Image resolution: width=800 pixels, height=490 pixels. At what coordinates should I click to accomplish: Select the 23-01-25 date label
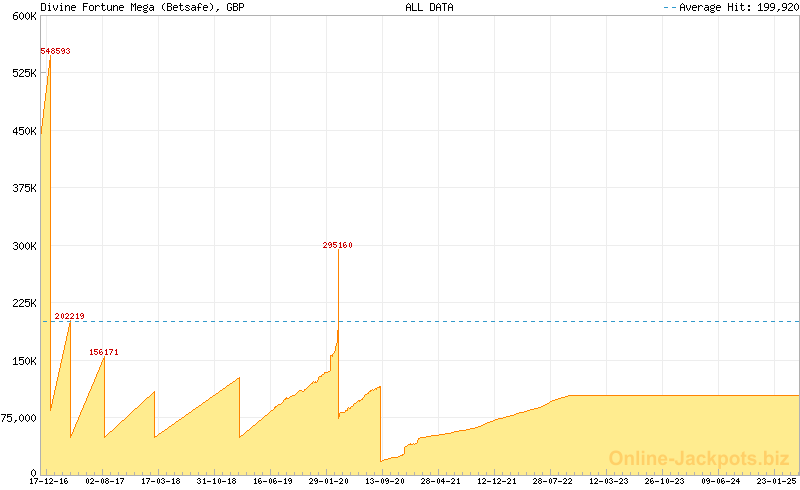(777, 481)
